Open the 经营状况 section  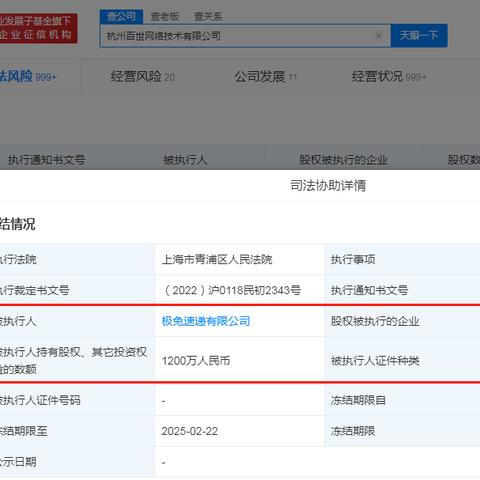[x=389, y=77]
